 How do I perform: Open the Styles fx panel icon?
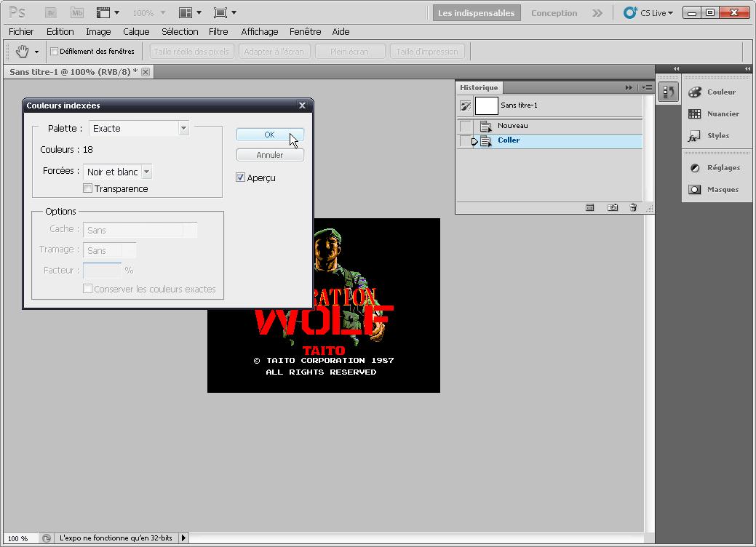[694, 136]
